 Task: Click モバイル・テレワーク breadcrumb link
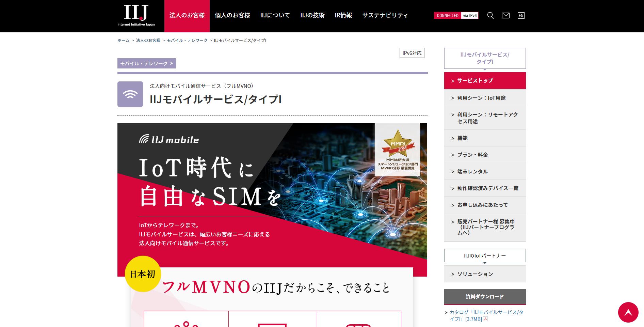tap(187, 40)
